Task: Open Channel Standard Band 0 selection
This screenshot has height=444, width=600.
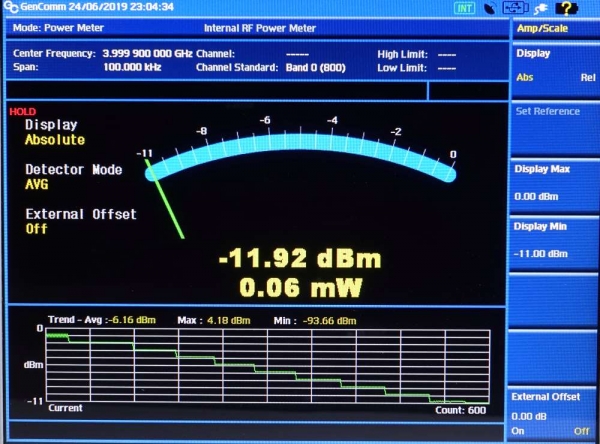Action: pyautogui.click(x=309, y=67)
